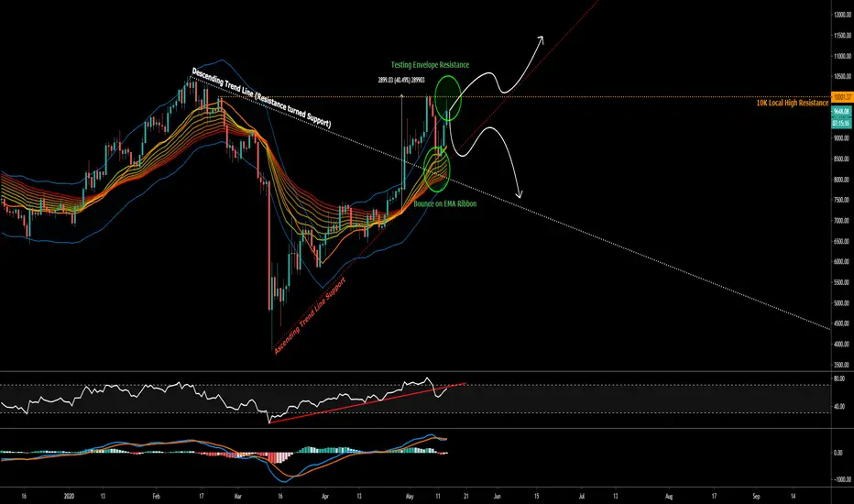
Task: Click the 21 date label on the time axis
Action: pyautogui.click(x=465, y=497)
